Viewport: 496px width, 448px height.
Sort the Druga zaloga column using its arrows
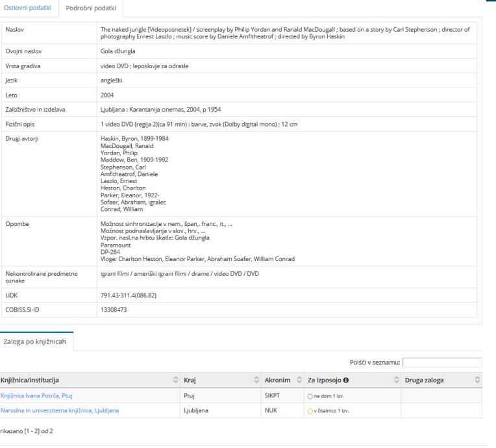point(477,380)
